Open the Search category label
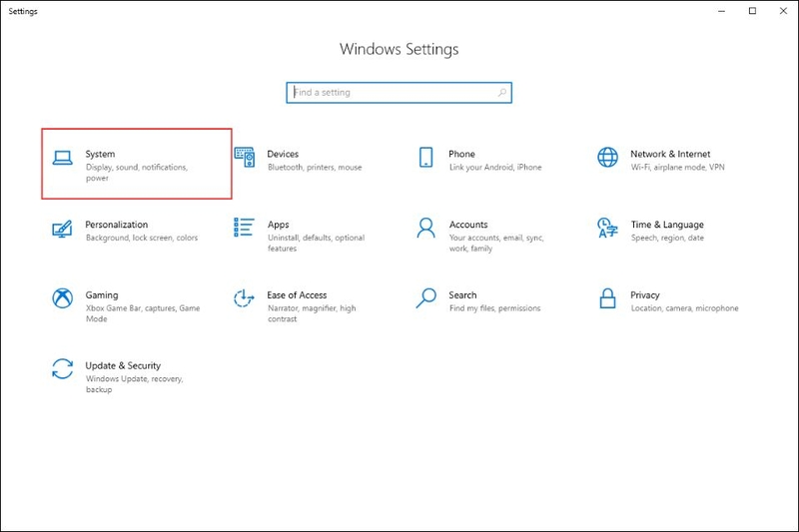The height and width of the screenshot is (532, 799). point(462,295)
